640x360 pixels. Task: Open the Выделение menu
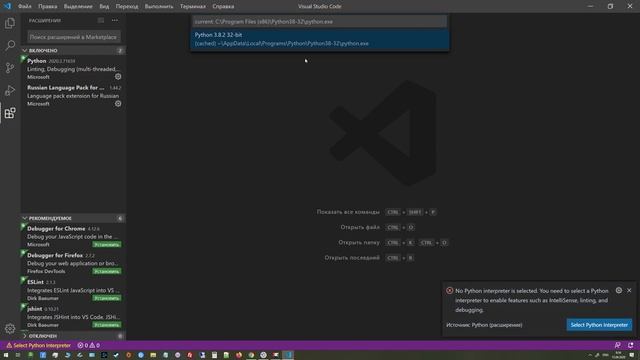click(x=78, y=7)
